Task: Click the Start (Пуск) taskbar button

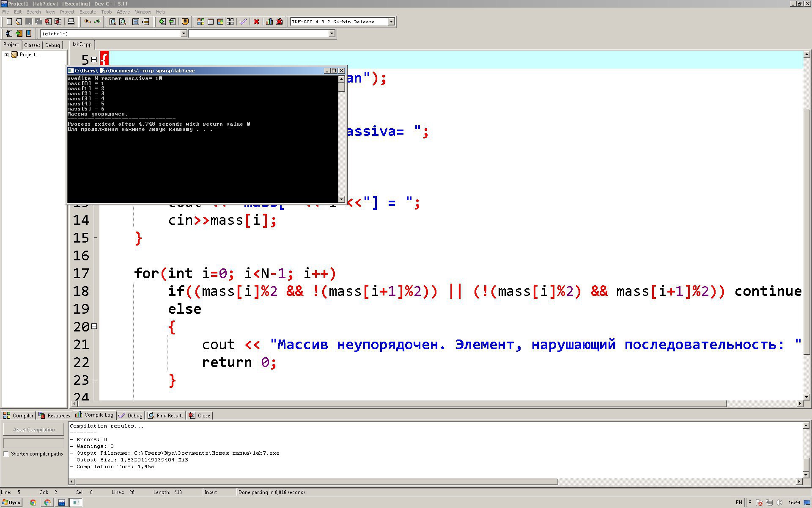Action: (x=11, y=502)
